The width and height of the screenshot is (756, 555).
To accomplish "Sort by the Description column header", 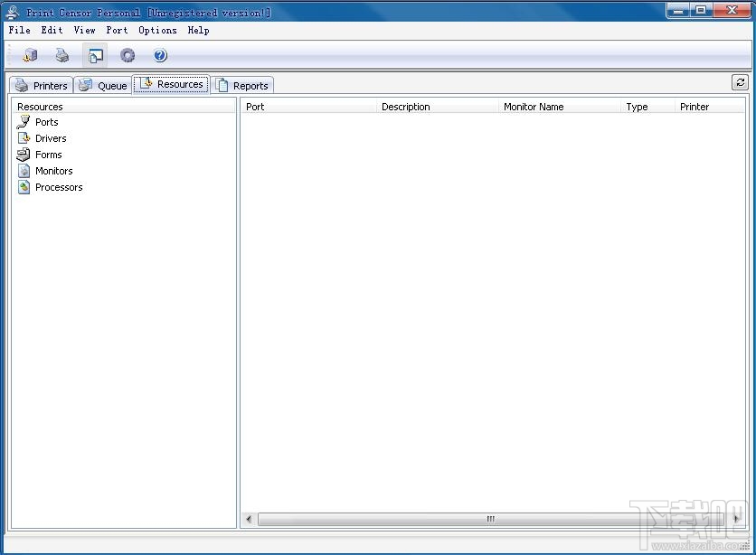I will [x=438, y=107].
